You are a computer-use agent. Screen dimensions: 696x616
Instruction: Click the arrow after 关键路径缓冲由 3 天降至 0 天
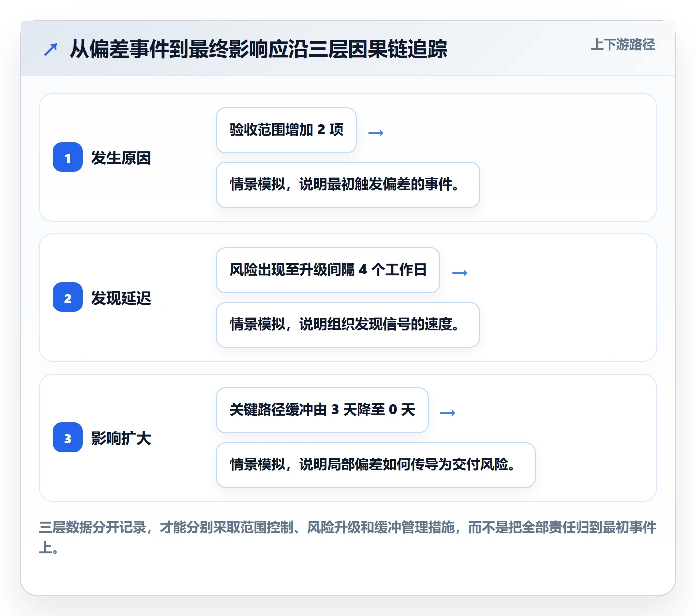[x=448, y=413]
